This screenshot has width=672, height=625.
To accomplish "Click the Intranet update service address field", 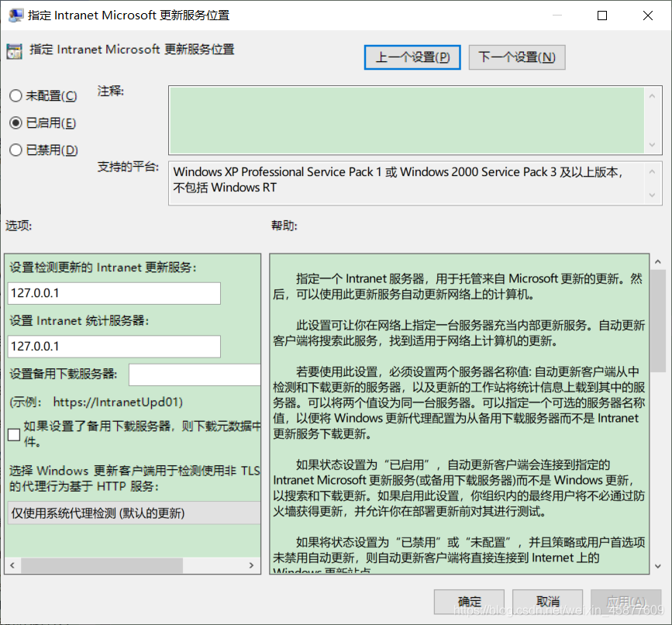I will point(113,293).
